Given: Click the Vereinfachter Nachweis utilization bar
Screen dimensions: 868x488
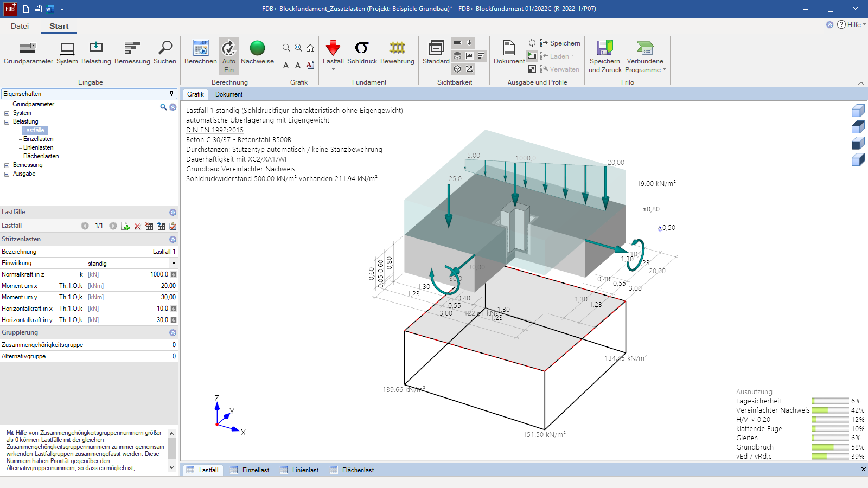Looking at the screenshot, I should tap(830, 410).
